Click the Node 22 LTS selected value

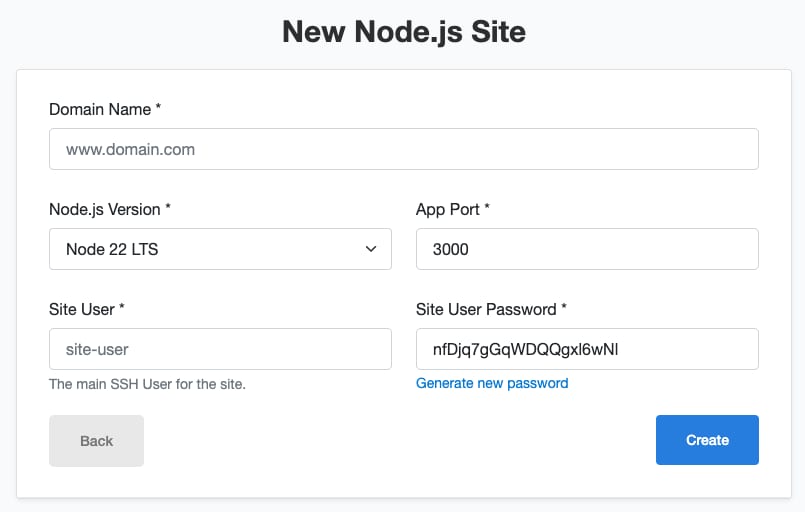coord(112,249)
